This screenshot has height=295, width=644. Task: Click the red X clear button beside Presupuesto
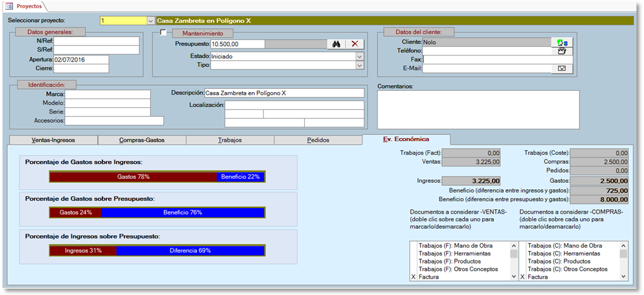coord(354,43)
